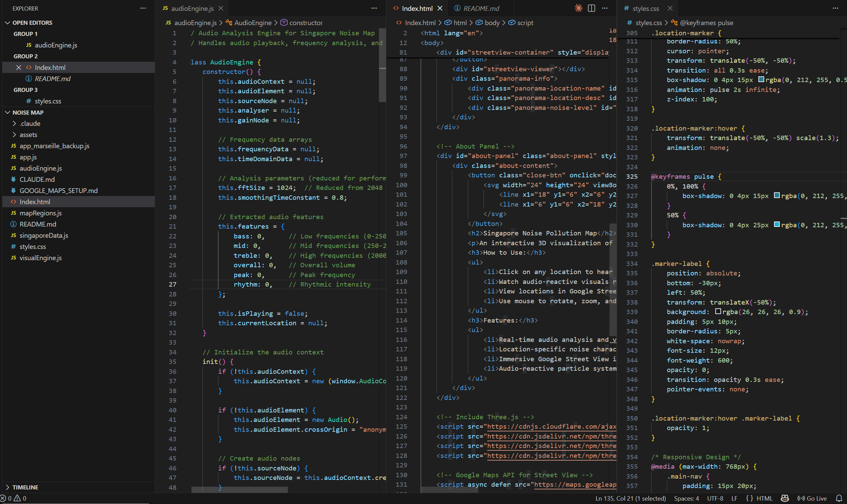The height and width of the screenshot is (504, 847).
Task: Select singaporeData.js in the explorer
Action: (x=44, y=235)
